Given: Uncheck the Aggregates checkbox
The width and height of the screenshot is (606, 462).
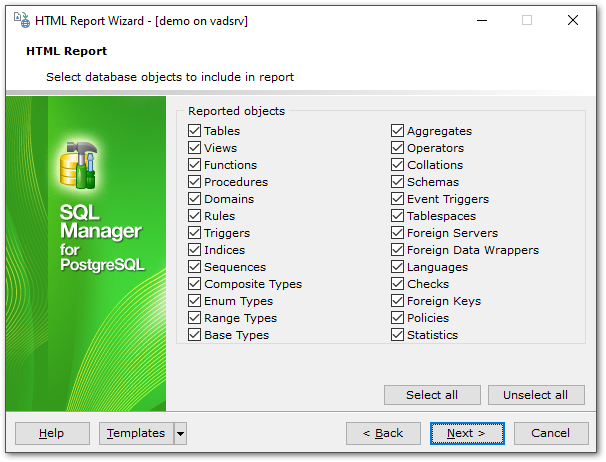Looking at the screenshot, I should 398,131.
